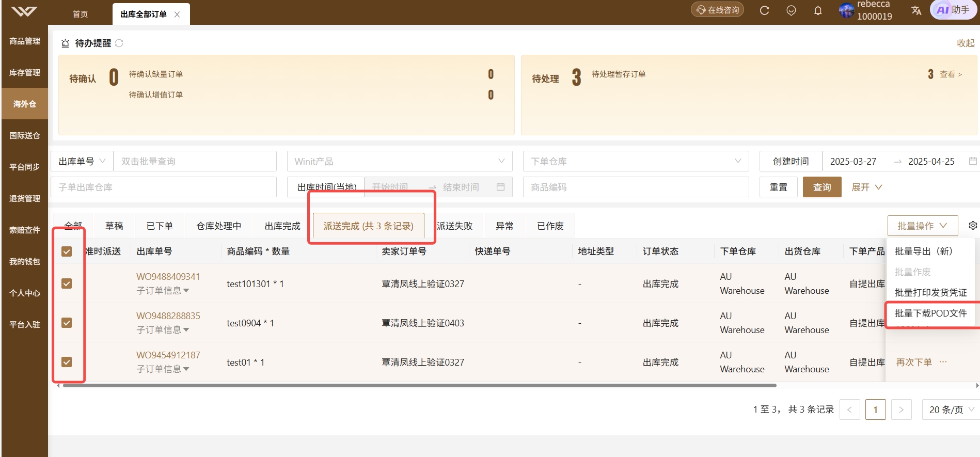Viewport: 980px width, 457px height.
Task: Click 查看 for 待处理暂存订单
Action: tap(951, 74)
